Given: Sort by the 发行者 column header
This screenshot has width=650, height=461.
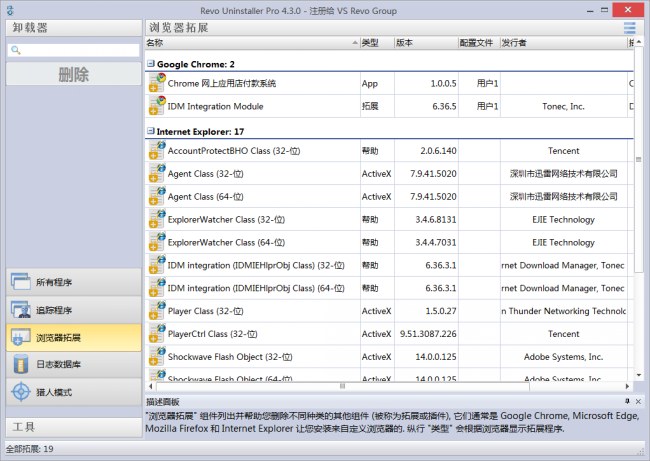Looking at the screenshot, I should tap(564, 43).
